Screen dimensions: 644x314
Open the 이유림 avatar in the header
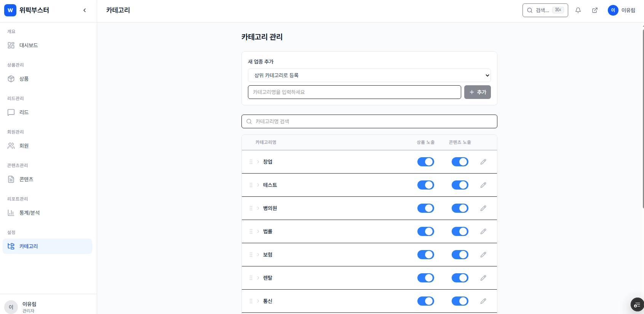click(613, 10)
